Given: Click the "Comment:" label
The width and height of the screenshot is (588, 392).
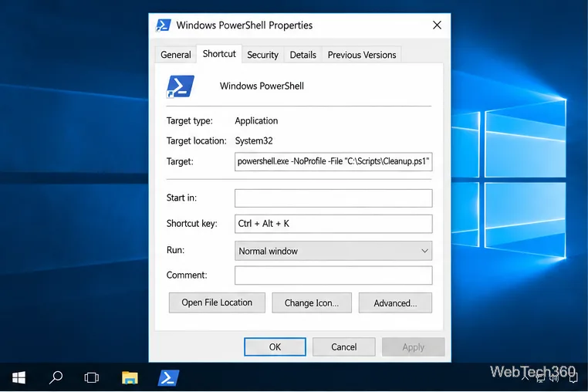Looking at the screenshot, I should tap(187, 275).
